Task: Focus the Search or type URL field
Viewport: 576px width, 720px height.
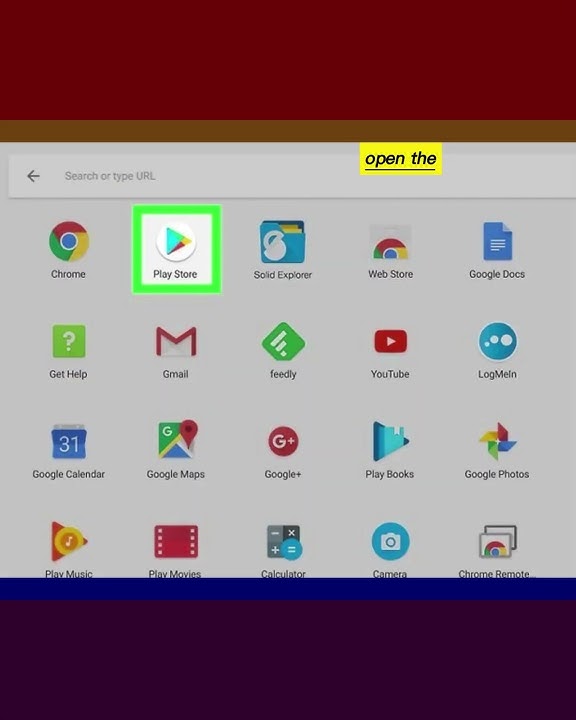Action: 292,176
